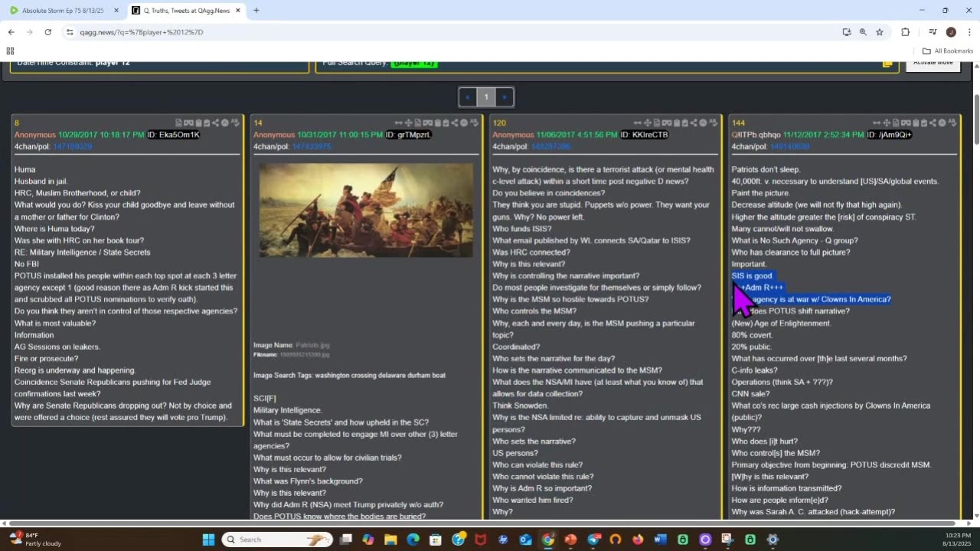Go to previous results page arrow
The image size is (980, 551).
click(x=468, y=97)
